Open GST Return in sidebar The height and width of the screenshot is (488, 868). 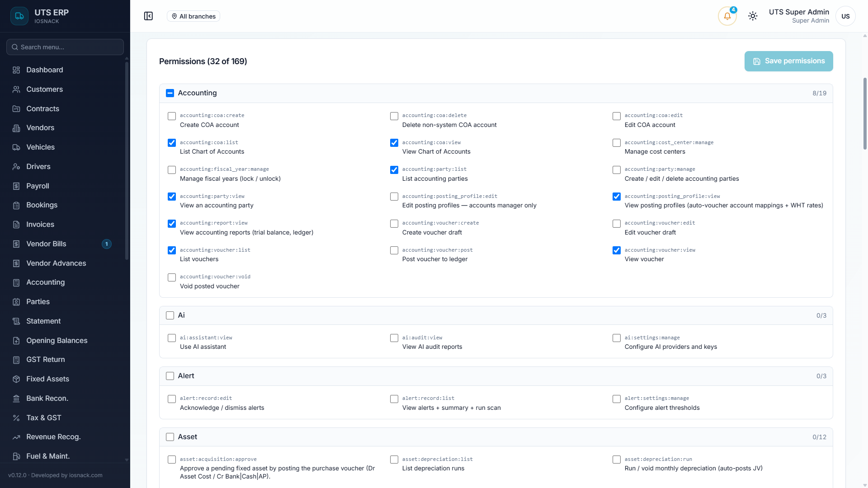[65, 360]
